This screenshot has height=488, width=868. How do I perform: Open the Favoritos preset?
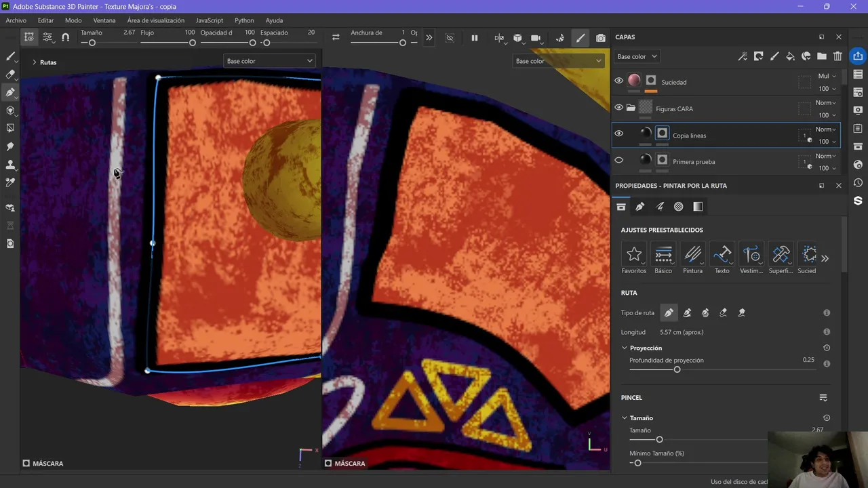click(x=634, y=258)
